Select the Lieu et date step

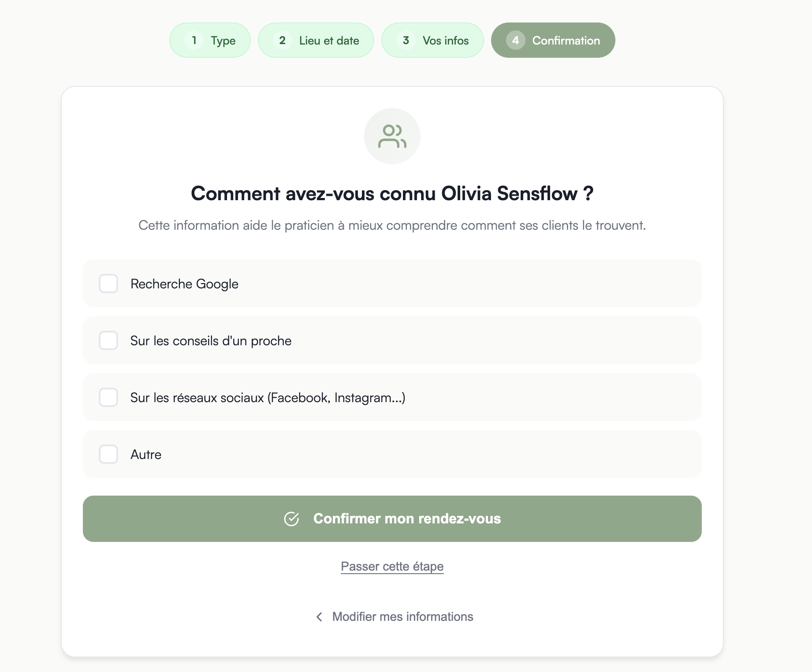click(316, 40)
